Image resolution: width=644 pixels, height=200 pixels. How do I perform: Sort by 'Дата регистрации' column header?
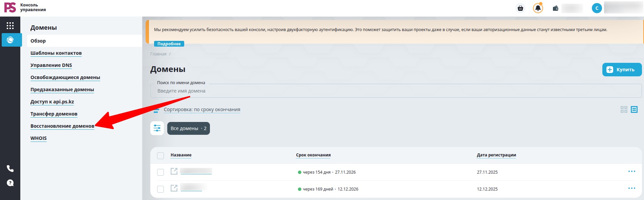pyautogui.click(x=496, y=155)
